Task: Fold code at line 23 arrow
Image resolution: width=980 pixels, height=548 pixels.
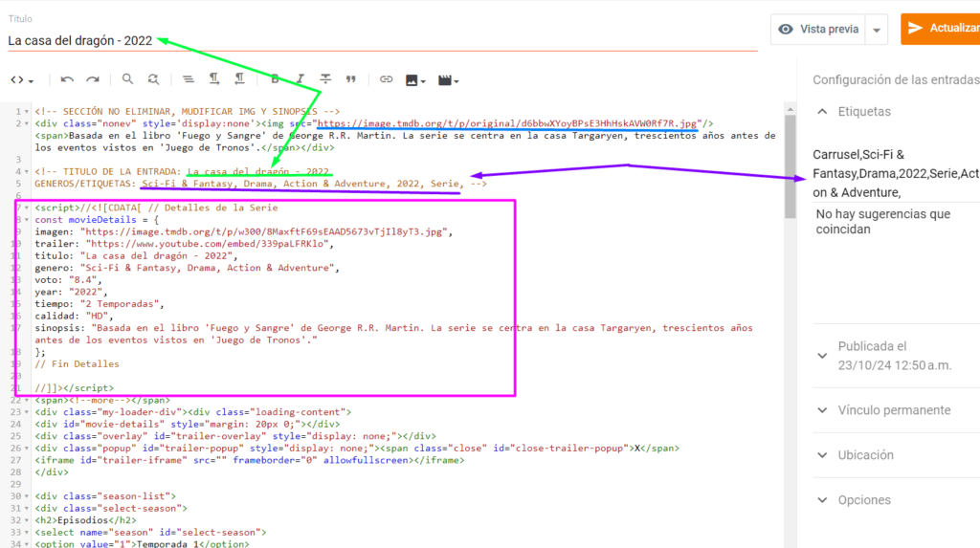Action: (26, 412)
